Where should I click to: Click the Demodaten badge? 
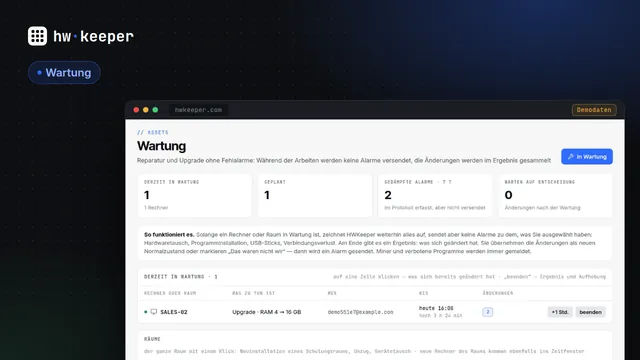(x=594, y=110)
